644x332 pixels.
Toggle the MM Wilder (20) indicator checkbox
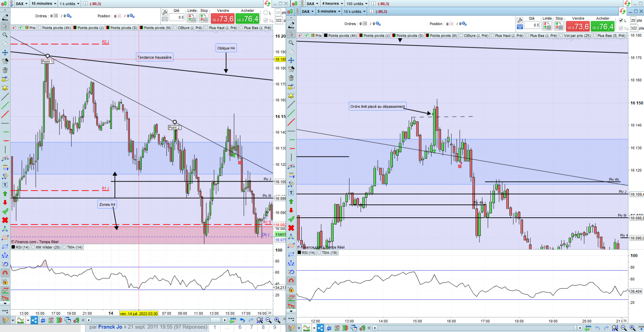pos(33,247)
